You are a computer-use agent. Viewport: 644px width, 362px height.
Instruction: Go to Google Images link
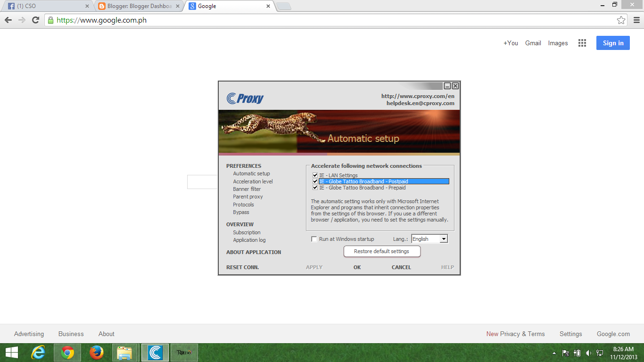[558, 43]
